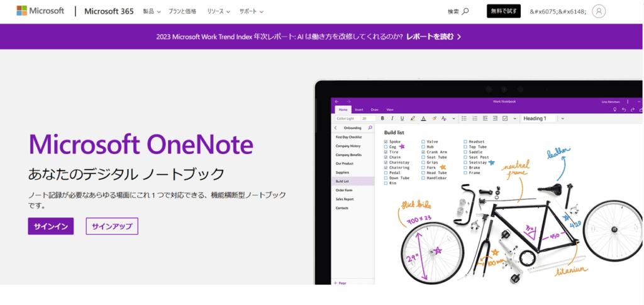The height and width of the screenshot is (305, 644).
Task: Click the Underline icon in the OneNote toolbar
Action: pos(402,118)
